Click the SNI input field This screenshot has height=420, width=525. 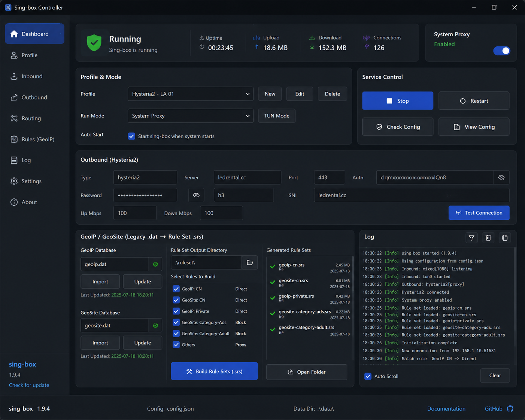click(412, 195)
